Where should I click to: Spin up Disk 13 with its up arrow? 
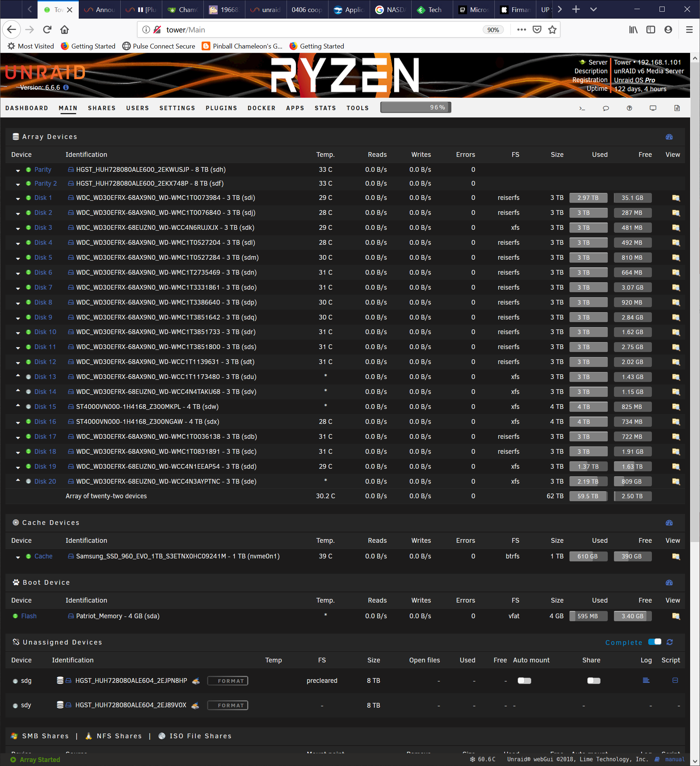(18, 375)
